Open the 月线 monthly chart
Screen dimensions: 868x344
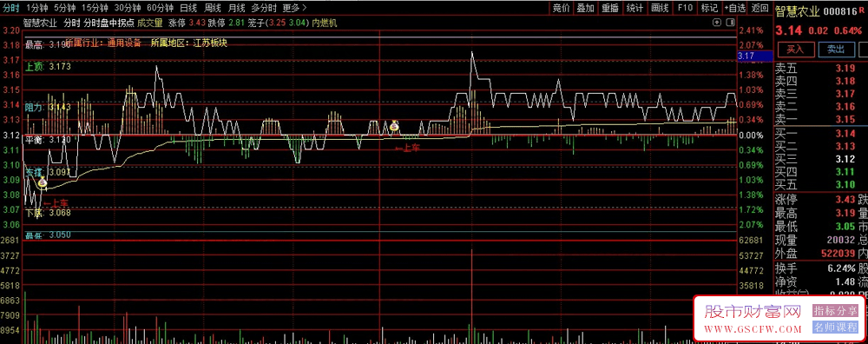point(236,8)
